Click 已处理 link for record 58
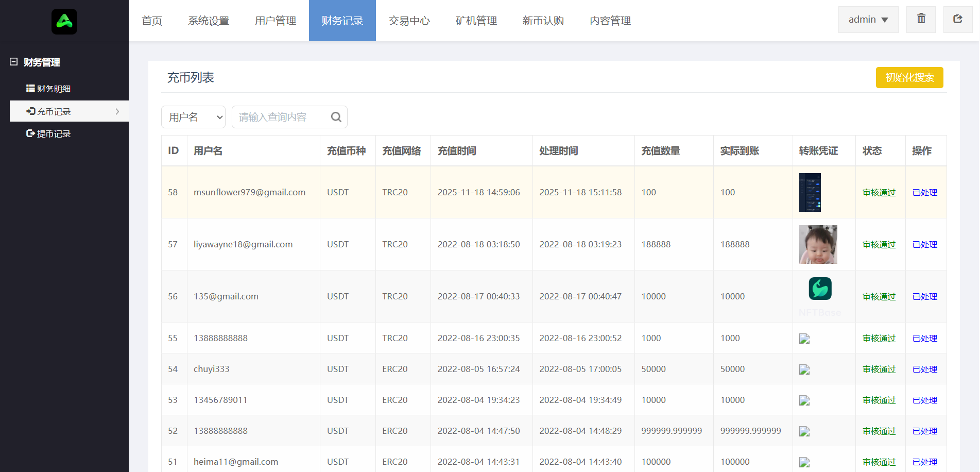Image resolution: width=980 pixels, height=472 pixels. pyautogui.click(x=924, y=192)
